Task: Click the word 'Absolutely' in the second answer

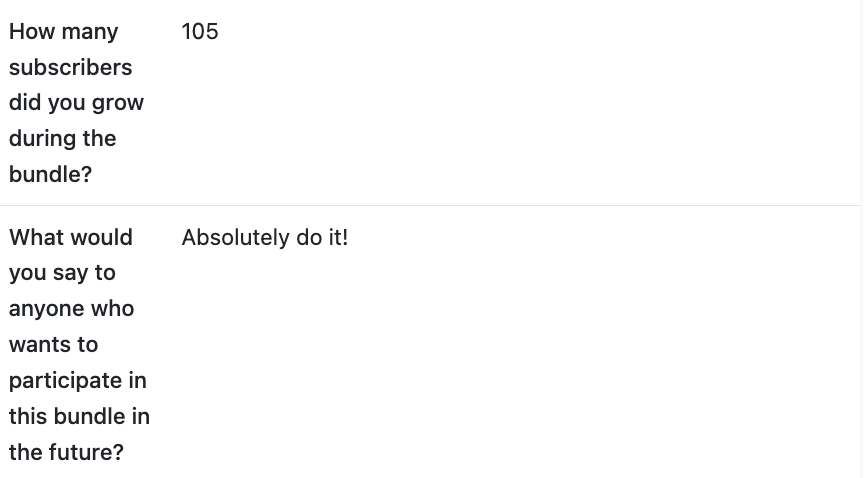Action: coord(235,238)
